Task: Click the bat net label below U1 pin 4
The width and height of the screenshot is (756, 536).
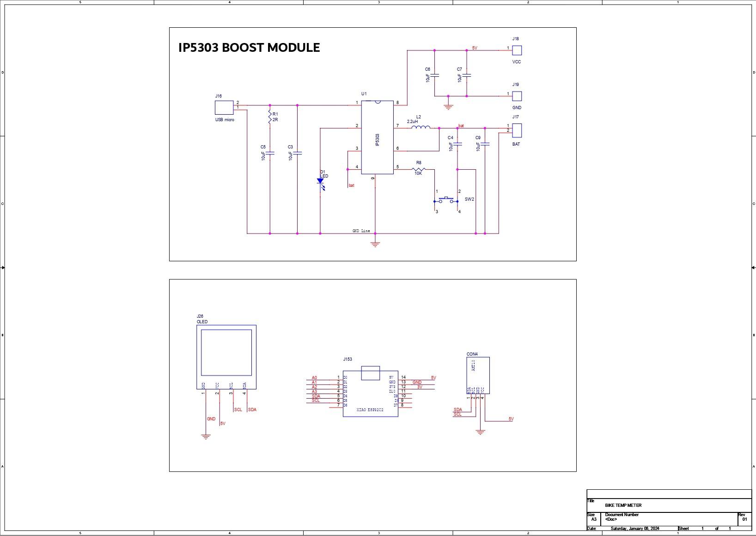Action: (352, 185)
